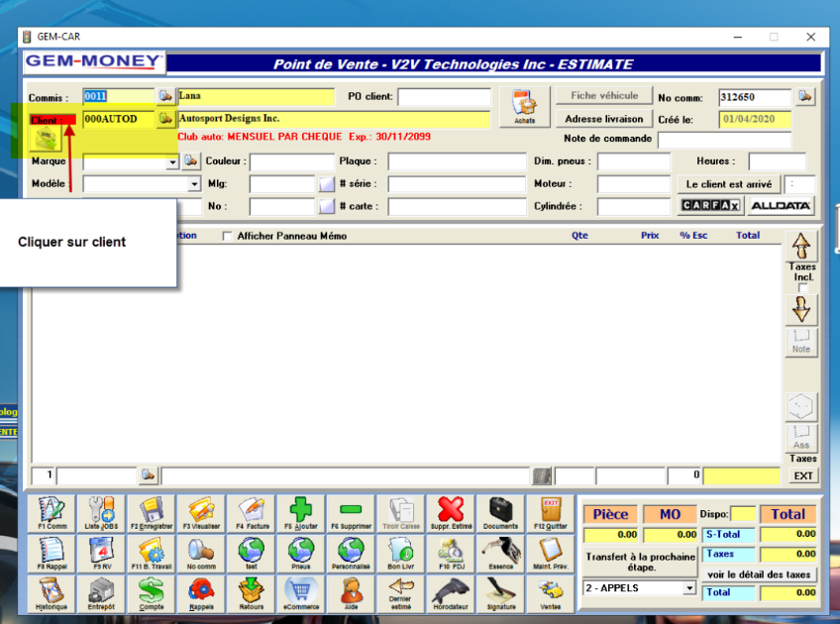Open the ALLDATA button

[781, 206]
